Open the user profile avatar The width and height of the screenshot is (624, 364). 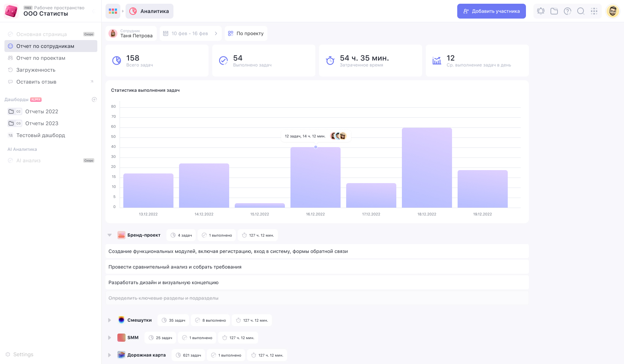613,11
